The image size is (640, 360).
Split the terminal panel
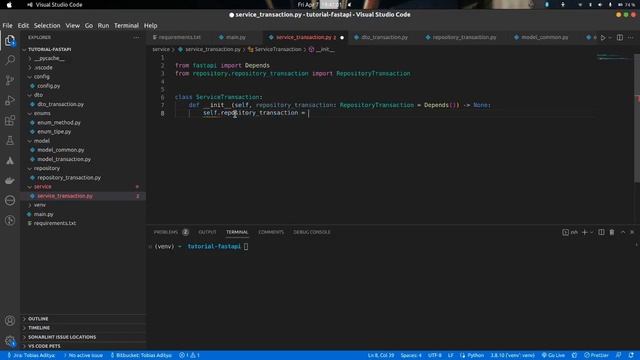click(x=601, y=232)
